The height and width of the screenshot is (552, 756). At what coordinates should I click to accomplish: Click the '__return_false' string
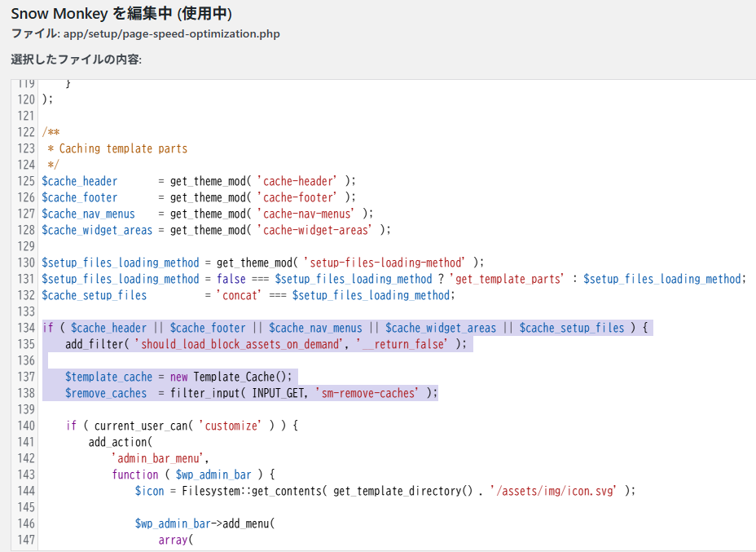[402, 344]
